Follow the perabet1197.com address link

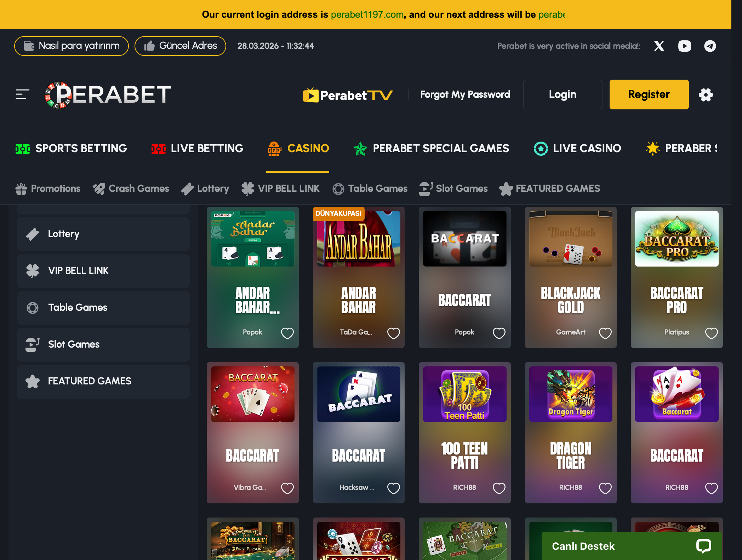(x=367, y=15)
